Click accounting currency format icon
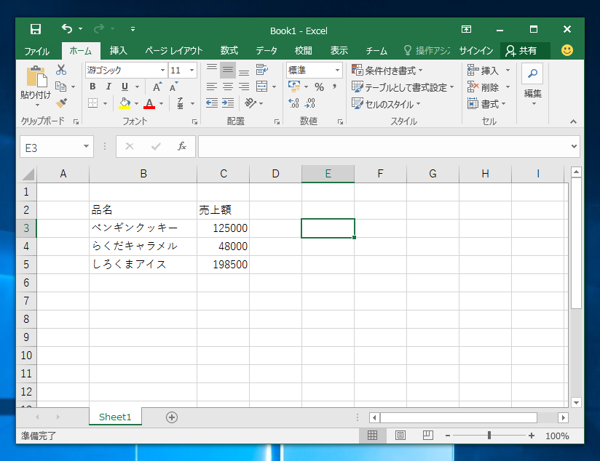 pyautogui.click(x=294, y=86)
